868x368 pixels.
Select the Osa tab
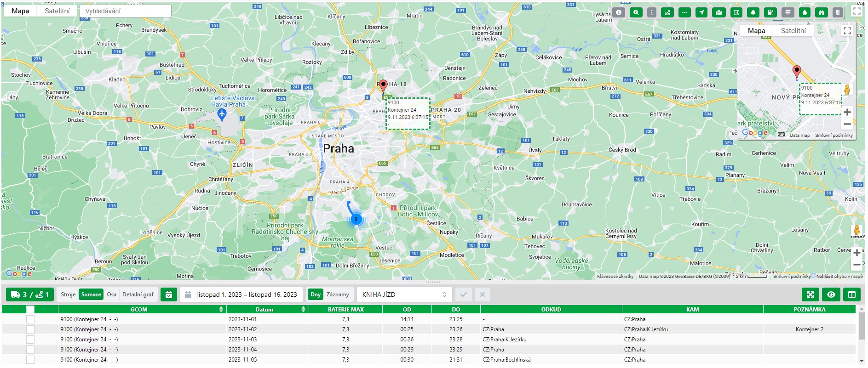[111, 294]
